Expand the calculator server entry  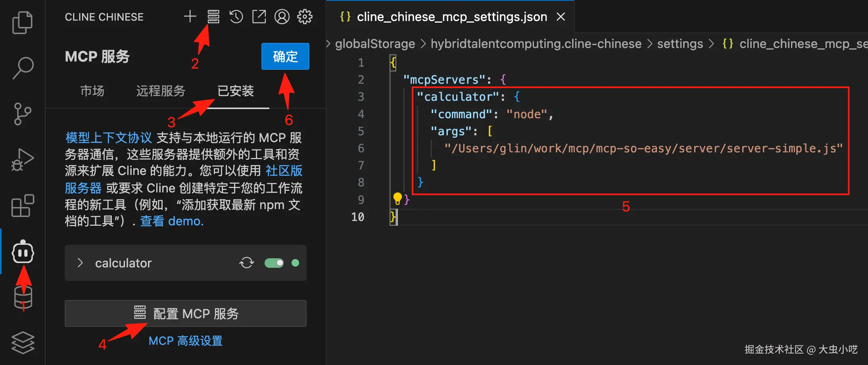click(80, 263)
